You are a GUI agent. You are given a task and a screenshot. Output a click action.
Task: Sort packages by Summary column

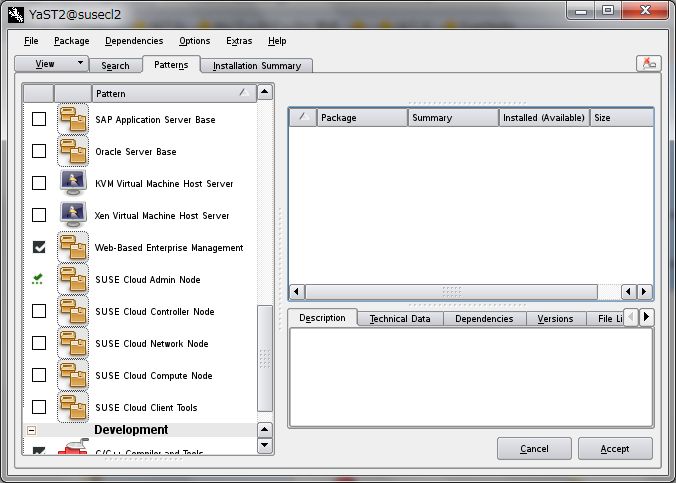coord(454,117)
